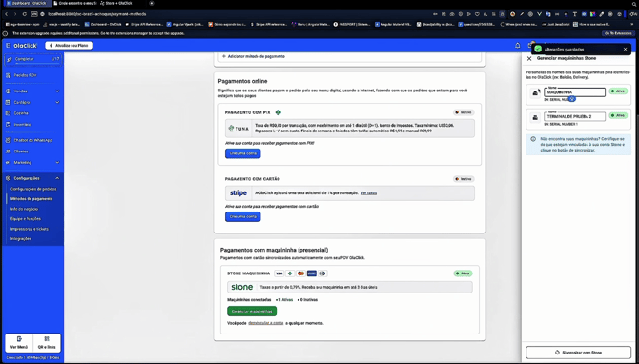
Task: Select Métodos de pagamento submenu item
Action: (31, 199)
